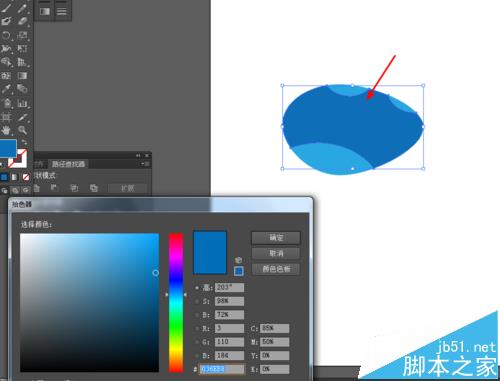Select the Perspective Grid tool

point(22,62)
